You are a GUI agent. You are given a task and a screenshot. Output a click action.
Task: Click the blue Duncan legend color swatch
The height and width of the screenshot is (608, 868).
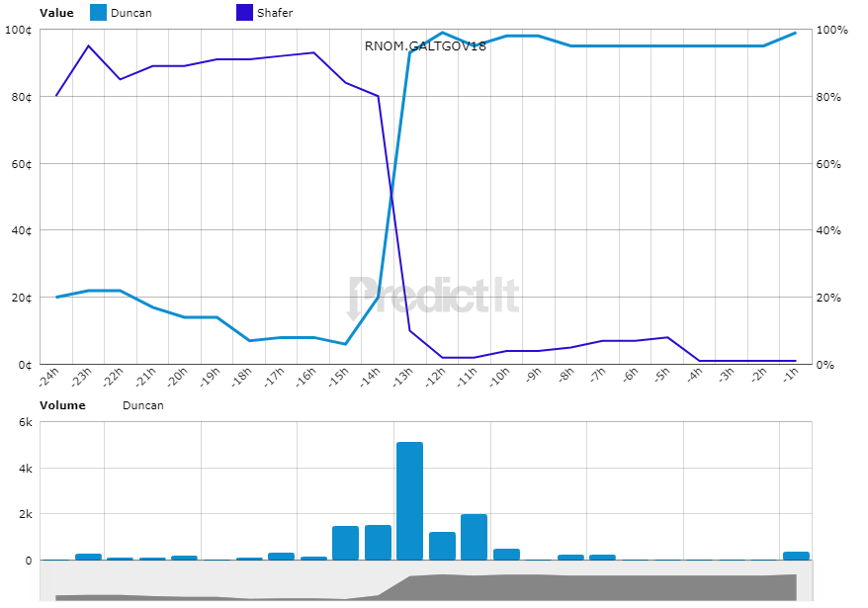pyautogui.click(x=98, y=13)
